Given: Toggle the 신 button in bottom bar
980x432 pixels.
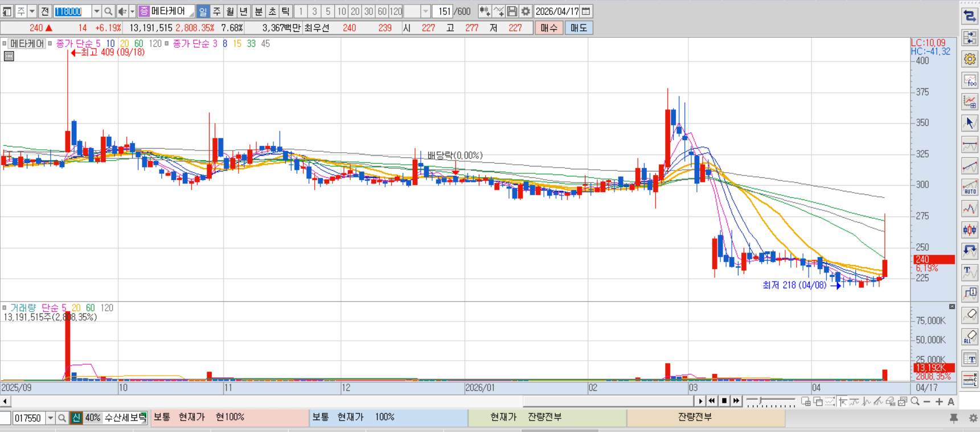Looking at the screenshot, I should tap(76, 418).
